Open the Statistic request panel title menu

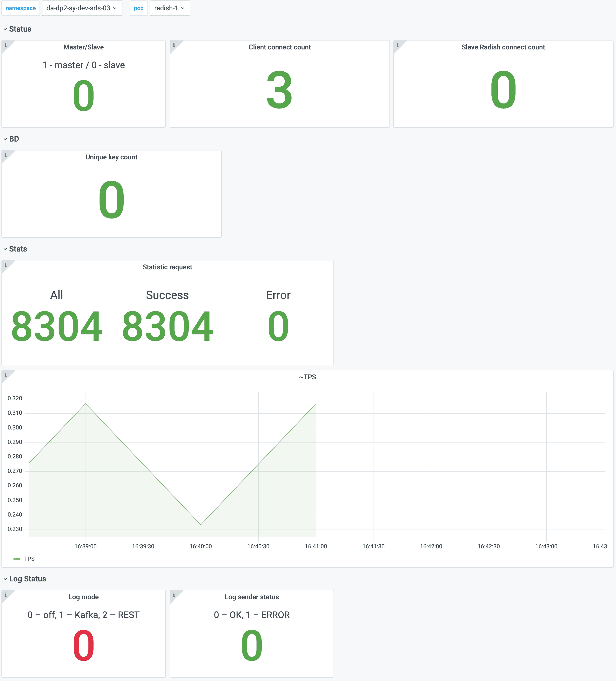(167, 267)
